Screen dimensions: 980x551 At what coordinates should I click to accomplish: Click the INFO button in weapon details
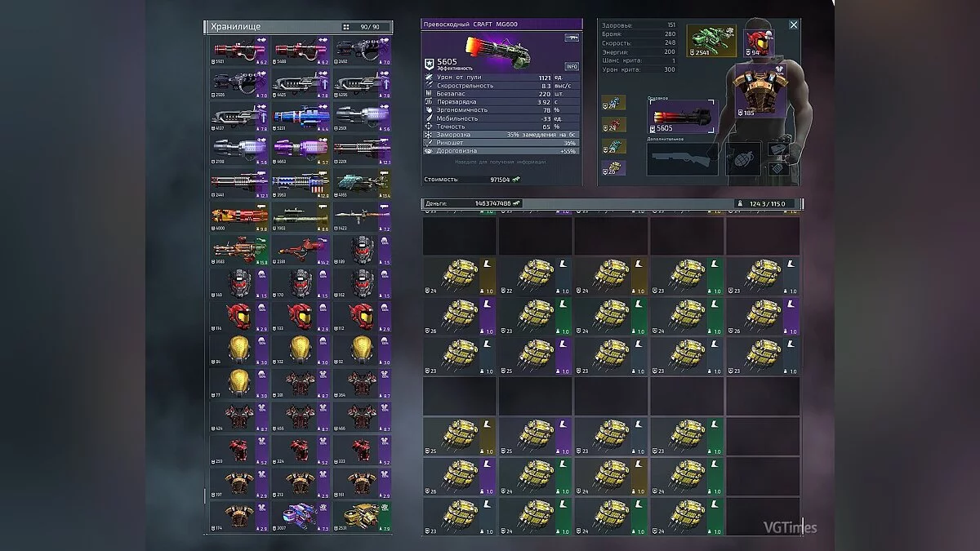click(572, 66)
